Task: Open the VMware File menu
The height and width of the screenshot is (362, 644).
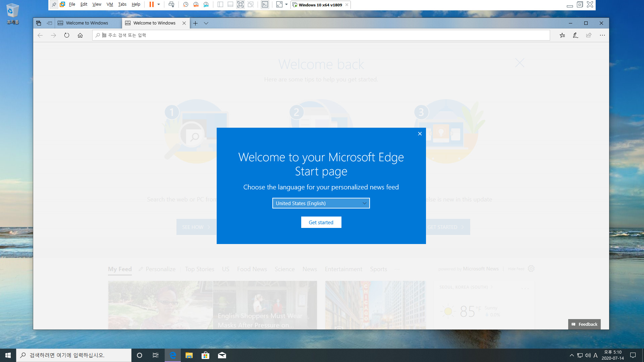Action: point(72,5)
